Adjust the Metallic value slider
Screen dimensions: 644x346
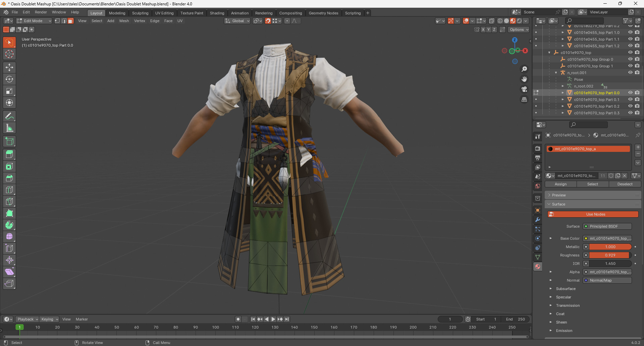pos(610,247)
